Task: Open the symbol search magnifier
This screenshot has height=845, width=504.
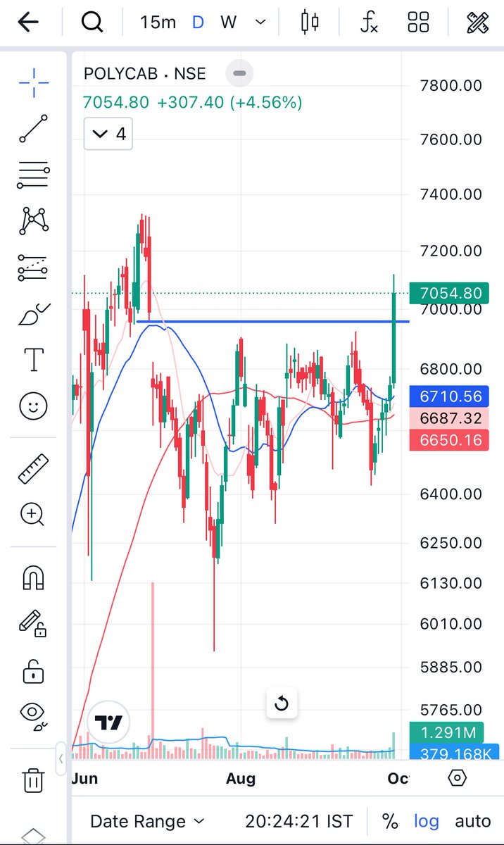Action: pos(92,23)
